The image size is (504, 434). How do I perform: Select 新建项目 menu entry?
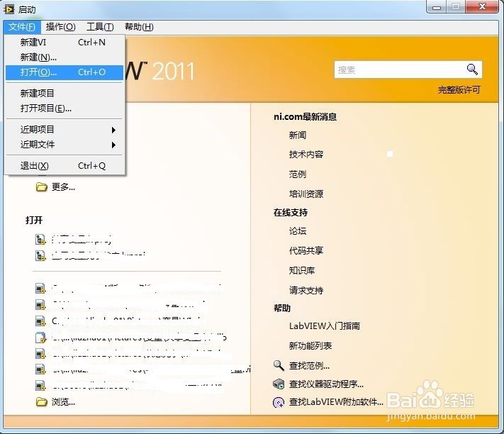(65, 93)
